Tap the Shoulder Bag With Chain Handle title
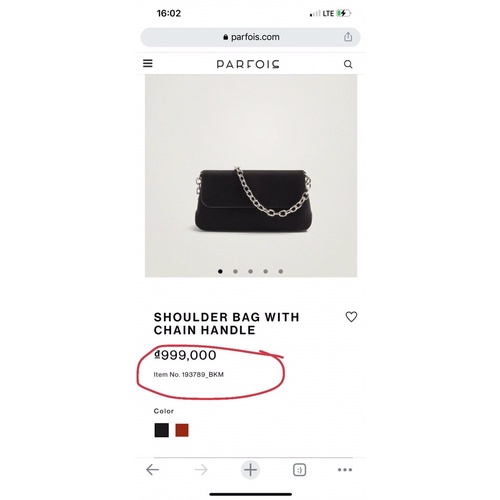Screen dimensions: 500x500 pos(226,323)
